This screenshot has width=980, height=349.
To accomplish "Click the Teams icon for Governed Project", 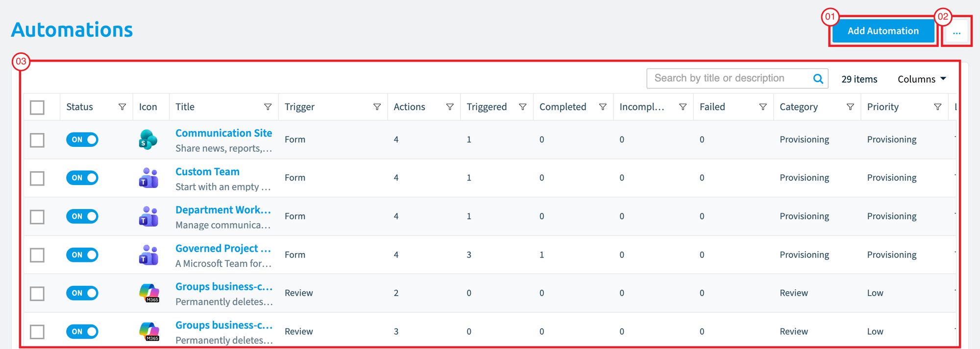I will pyautogui.click(x=148, y=255).
